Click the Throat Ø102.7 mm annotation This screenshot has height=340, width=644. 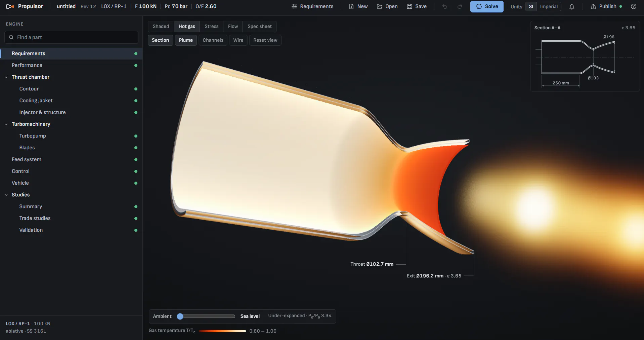pyautogui.click(x=372, y=264)
